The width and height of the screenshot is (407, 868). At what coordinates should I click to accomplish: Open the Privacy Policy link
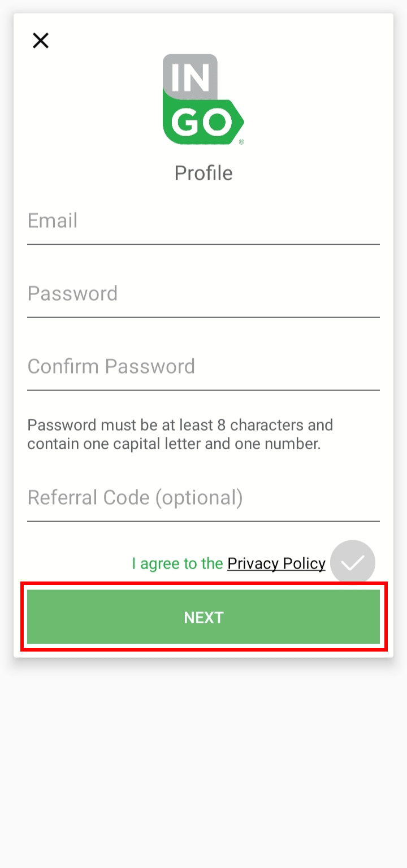(x=276, y=563)
